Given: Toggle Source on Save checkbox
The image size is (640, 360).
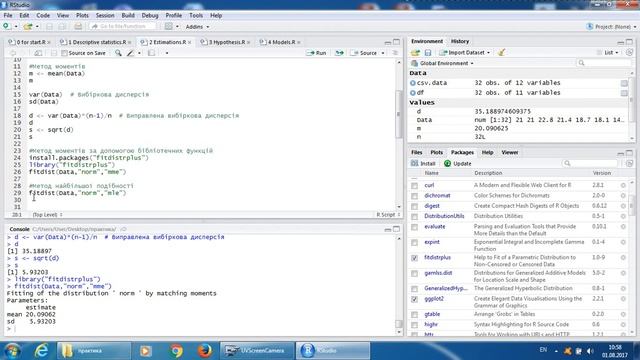Looking at the screenshot, I should pyautogui.click(x=64, y=53).
